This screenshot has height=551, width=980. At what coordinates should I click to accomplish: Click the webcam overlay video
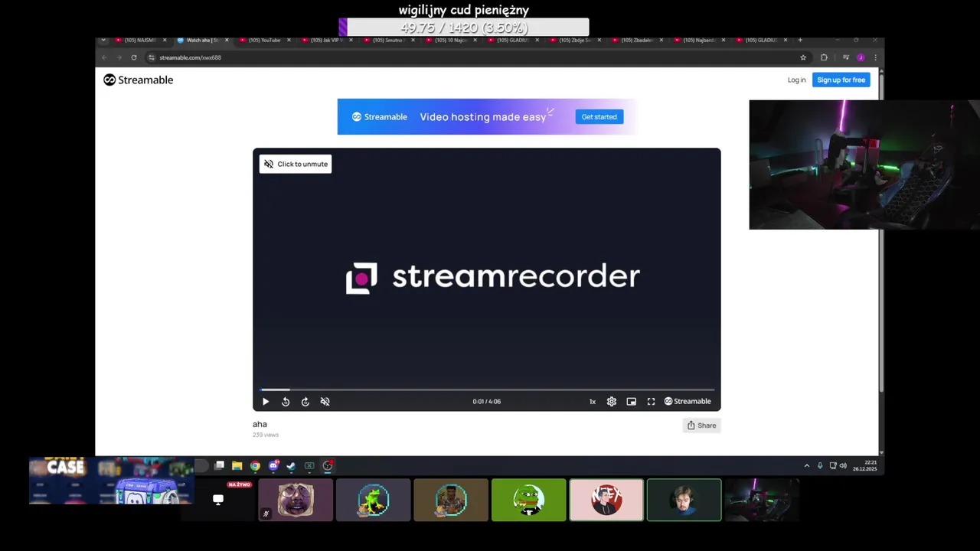(864, 165)
